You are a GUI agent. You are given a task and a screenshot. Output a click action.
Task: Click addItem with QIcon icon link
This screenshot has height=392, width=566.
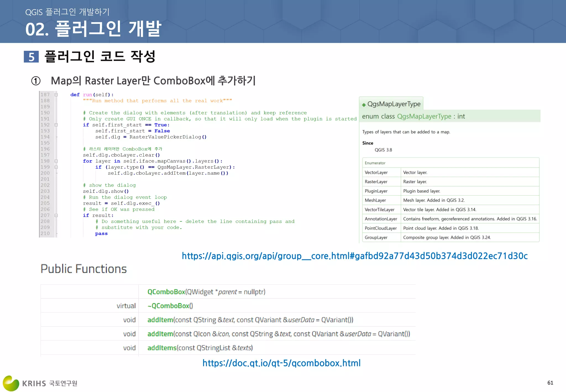pyautogui.click(x=160, y=334)
